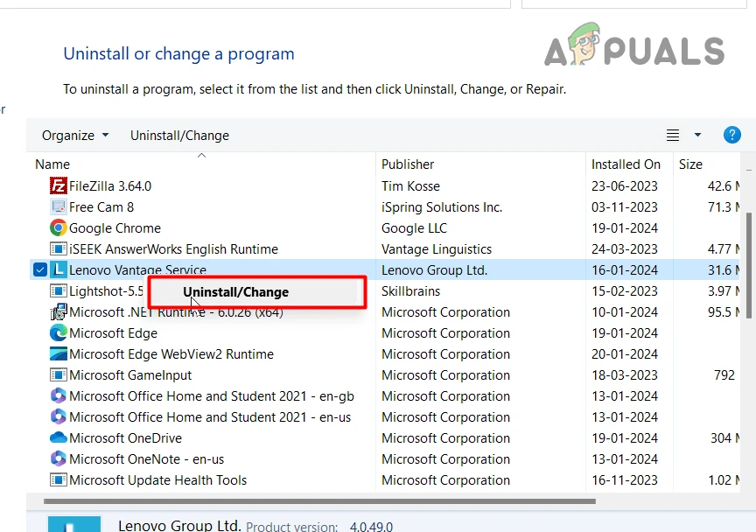
Task: Click install date 16-01-2024
Action: click(x=625, y=270)
